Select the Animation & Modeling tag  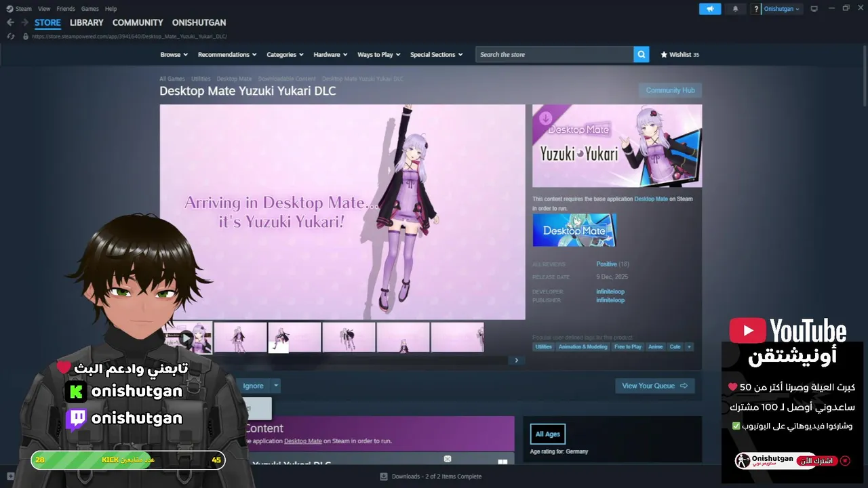point(583,346)
